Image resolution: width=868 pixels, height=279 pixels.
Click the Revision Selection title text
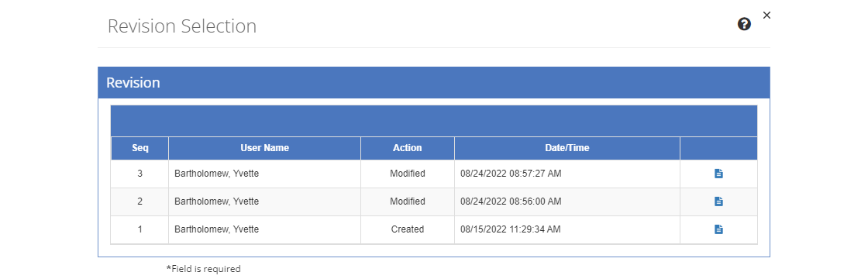[x=182, y=26]
